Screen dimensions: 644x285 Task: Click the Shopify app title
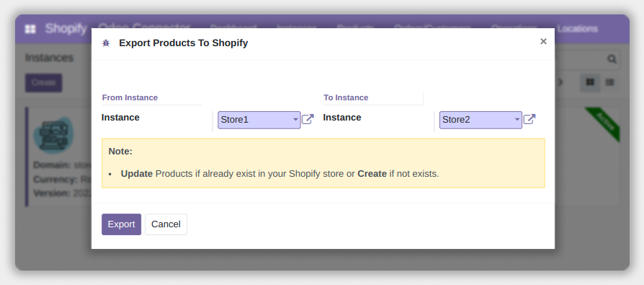[66, 28]
